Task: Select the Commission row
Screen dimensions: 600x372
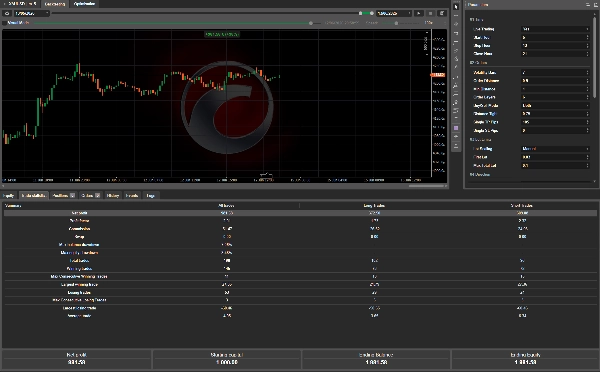Action: tap(300, 229)
